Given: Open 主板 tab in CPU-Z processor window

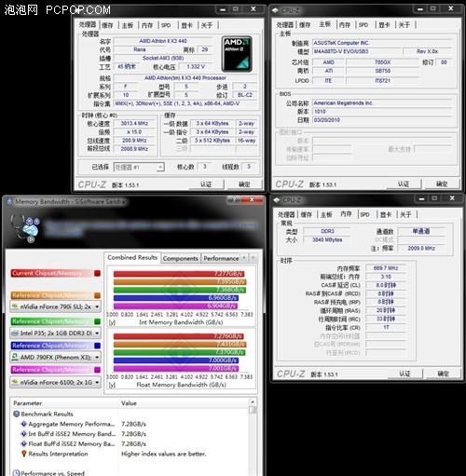Looking at the screenshot, I should 128,25.
